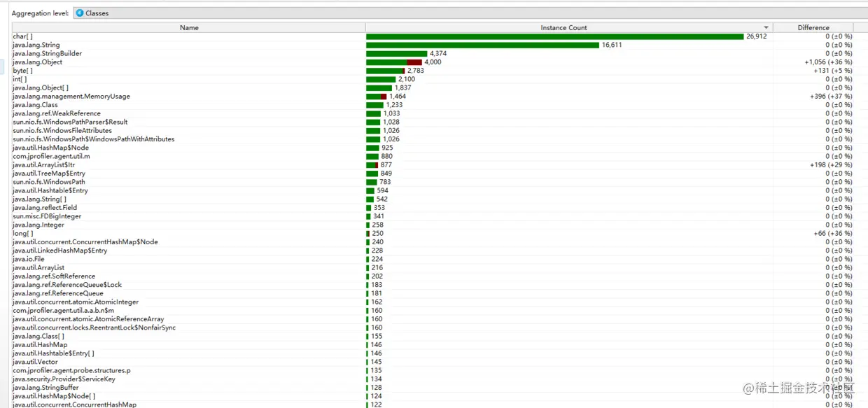Sort by the Difference column header
868x408 pixels.
(813, 27)
